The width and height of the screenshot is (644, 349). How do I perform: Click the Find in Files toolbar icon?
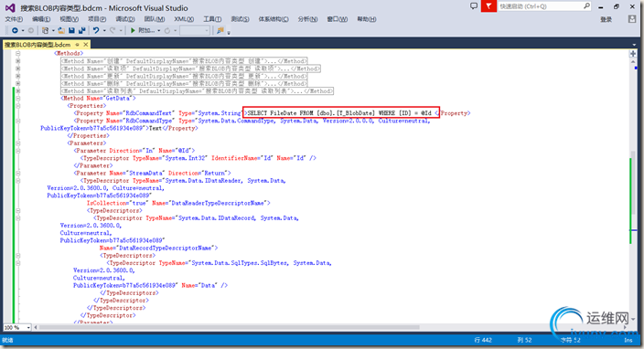point(220,30)
